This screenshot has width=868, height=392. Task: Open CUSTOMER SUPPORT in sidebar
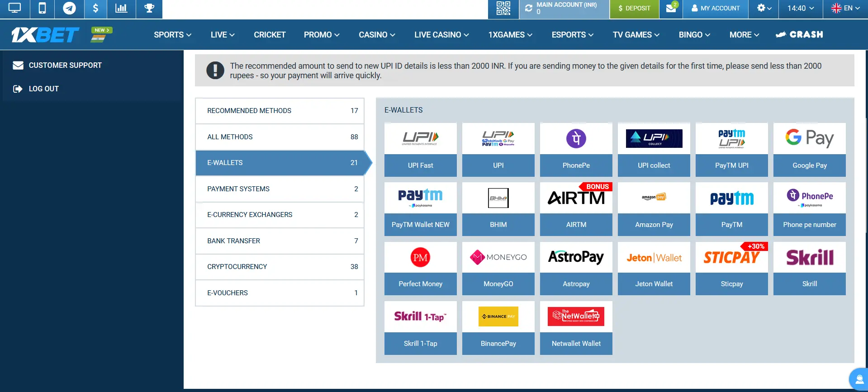pos(57,65)
